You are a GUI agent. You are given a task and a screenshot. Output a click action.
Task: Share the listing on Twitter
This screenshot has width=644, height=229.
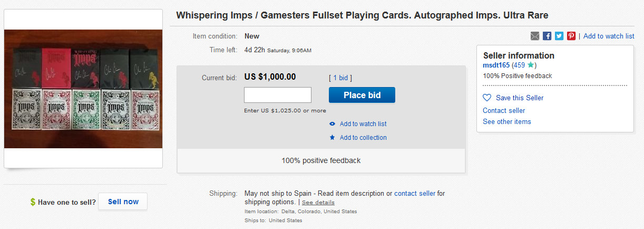(559, 36)
